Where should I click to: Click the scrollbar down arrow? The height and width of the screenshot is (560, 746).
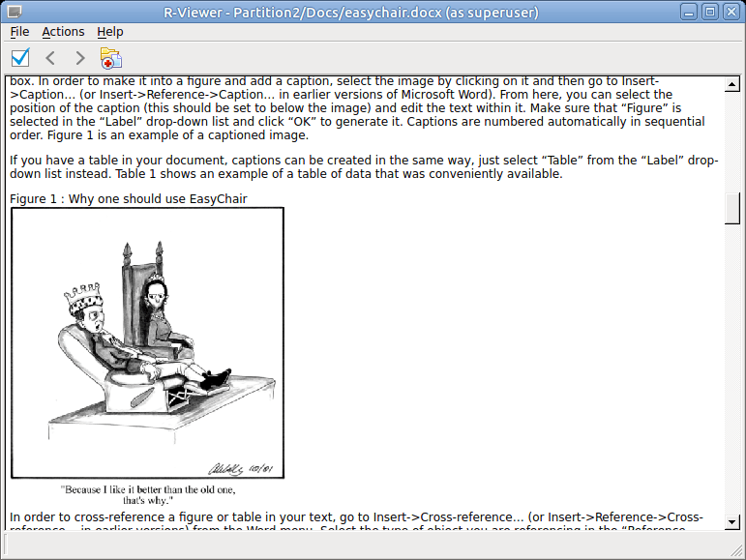pyautogui.click(x=732, y=522)
